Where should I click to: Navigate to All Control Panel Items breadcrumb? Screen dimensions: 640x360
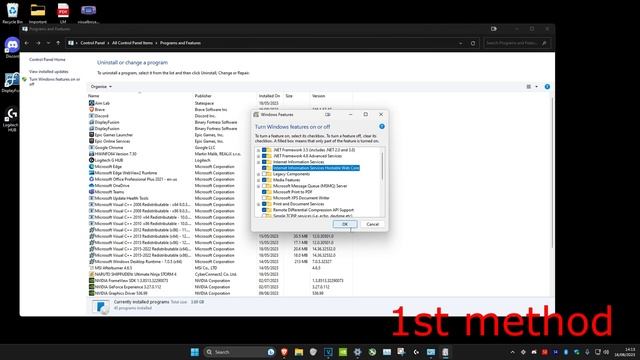pos(132,43)
